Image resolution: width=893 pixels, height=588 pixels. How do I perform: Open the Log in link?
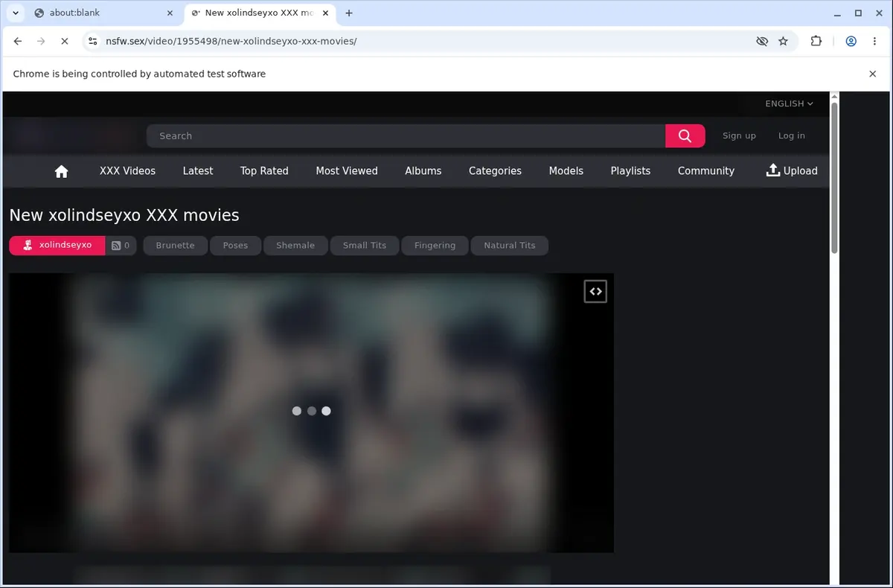tap(791, 135)
